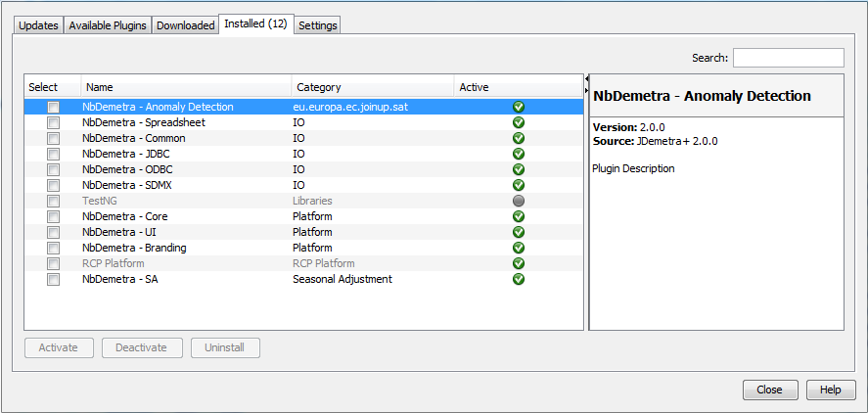Click active status icon for NbDemetra - Branding
868x413 pixels.
[x=519, y=248]
